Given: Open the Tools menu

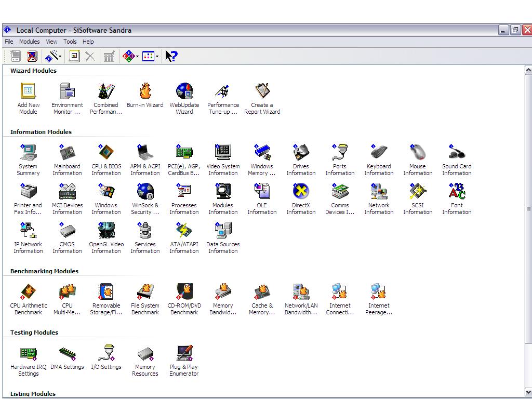Looking at the screenshot, I should [x=70, y=42].
